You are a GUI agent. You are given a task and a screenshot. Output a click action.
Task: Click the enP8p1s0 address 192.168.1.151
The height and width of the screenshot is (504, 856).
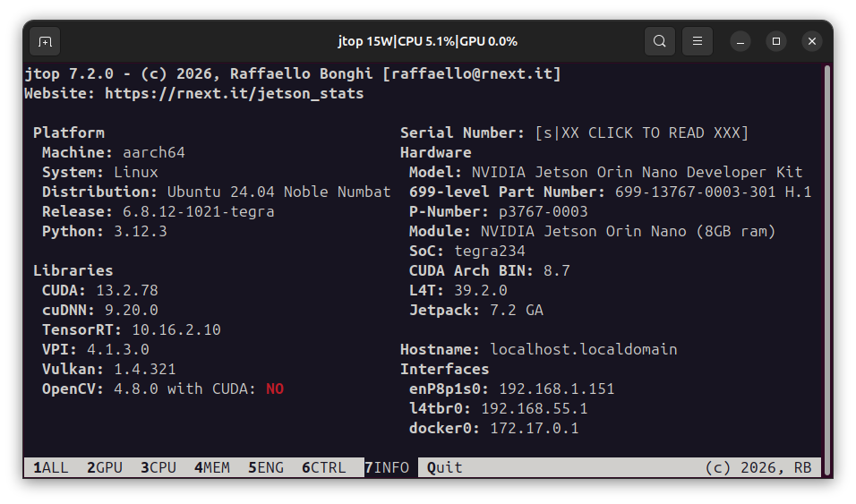557,389
